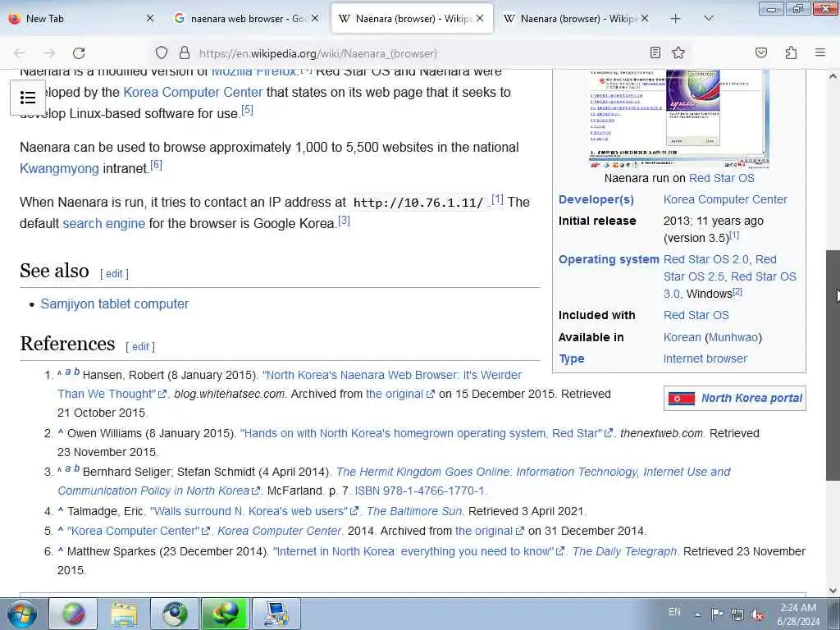Screen dimensions: 840x630
Task: Close the active Naenara Wikipedia tab
Action: (x=480, y=18)
